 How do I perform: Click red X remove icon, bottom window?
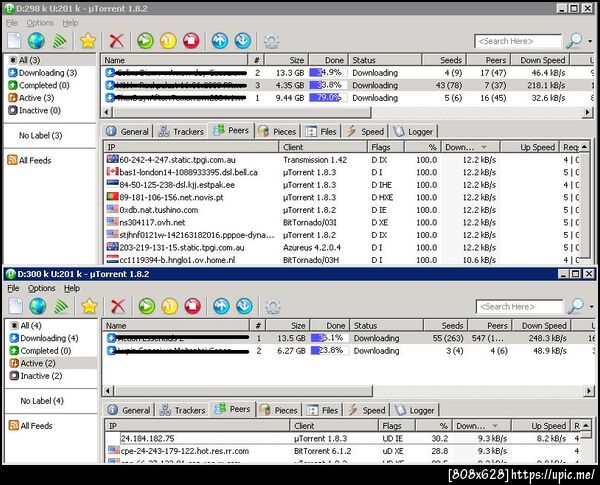coord(118,306)
